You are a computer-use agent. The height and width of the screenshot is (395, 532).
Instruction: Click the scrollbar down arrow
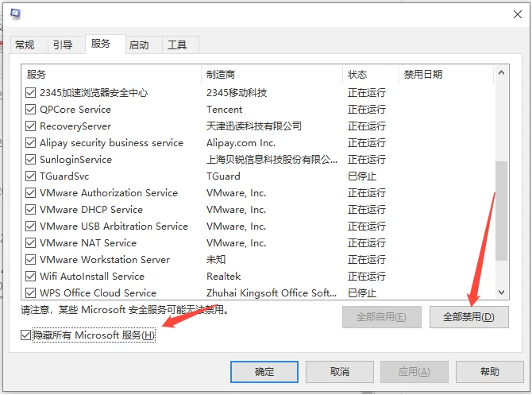click(502, 292)
